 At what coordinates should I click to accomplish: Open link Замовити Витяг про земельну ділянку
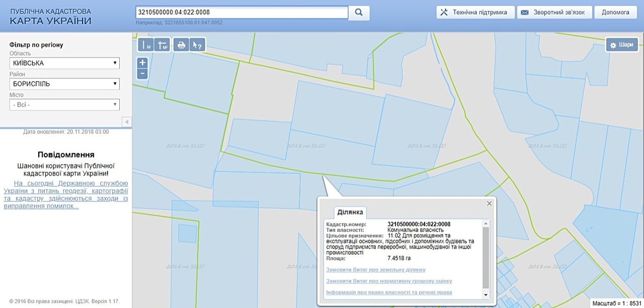pyautogui.click(x=375, y=270)
